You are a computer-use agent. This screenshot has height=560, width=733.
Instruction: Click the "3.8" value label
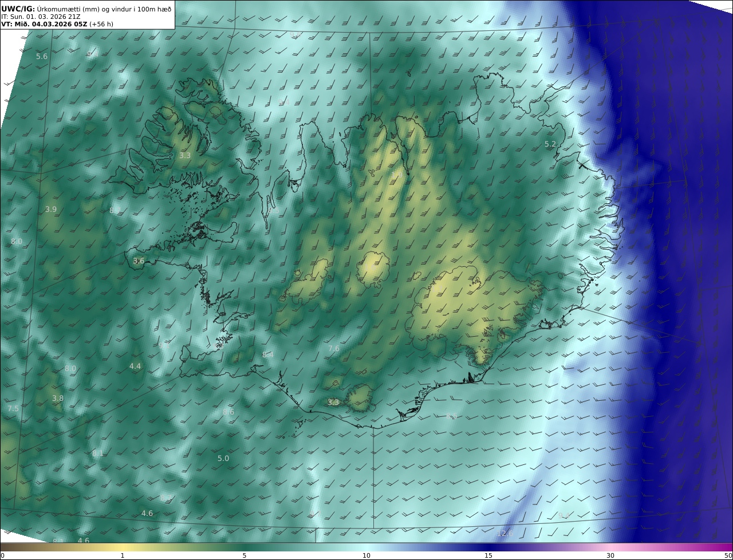tap(58, 399)
